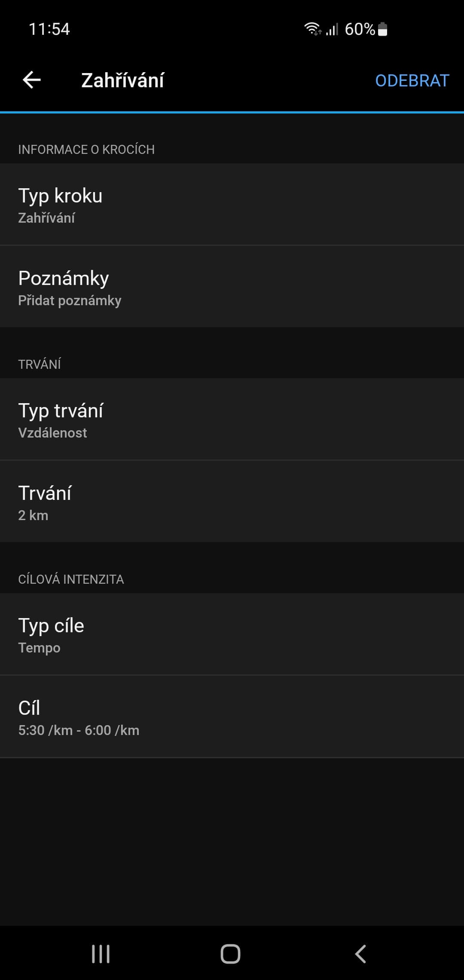Tap the mobile signal strength icon
The height and width of the screenshot is (980, 464).
[x=332, y=29]
